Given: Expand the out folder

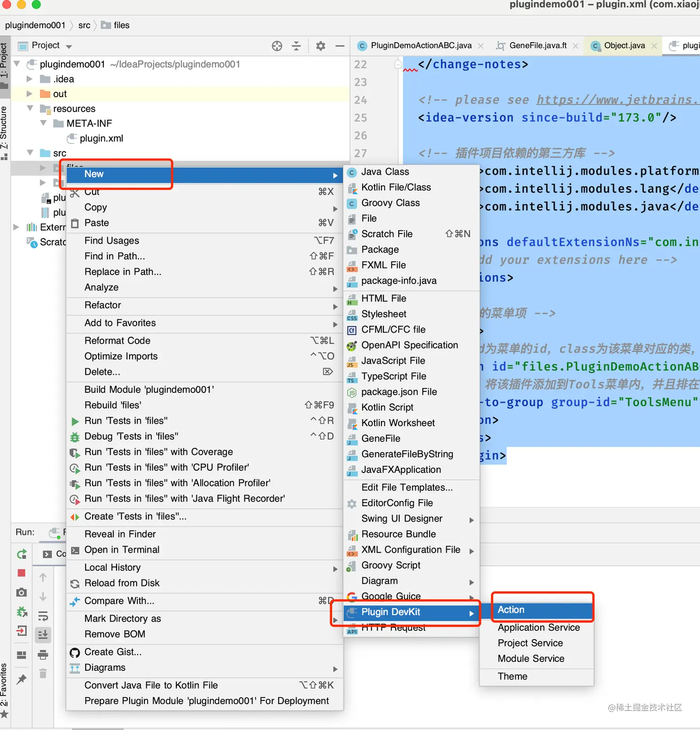Looking at the screenshot, I should (x=30, y=94).
